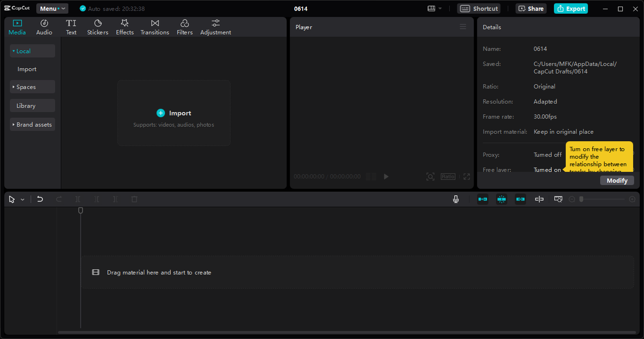Screen dimensions: 644x339
Task: Click the Redo arrow
Action: point(59,199)
